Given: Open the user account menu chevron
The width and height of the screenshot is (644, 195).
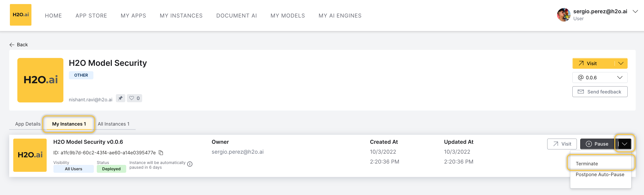Looking at the screenshot, I should click(635, 11).
